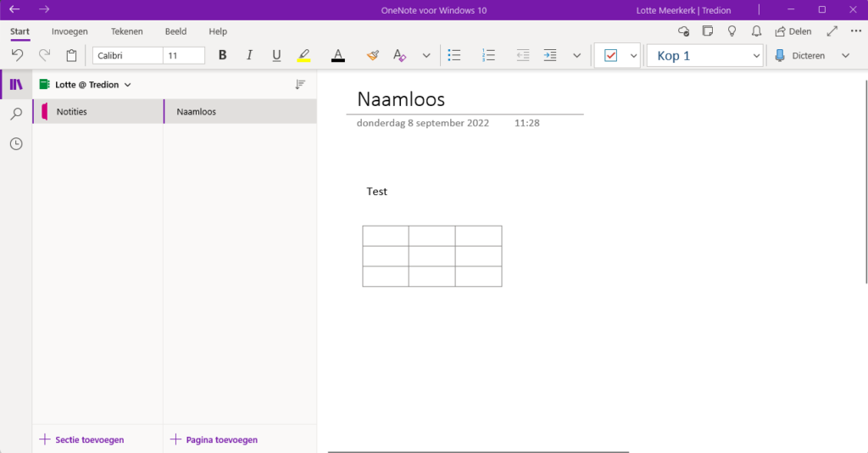The width and height of the screenshot is (868, 453).
Task: Select the Notities section
Action: click(x=98, y=111)
